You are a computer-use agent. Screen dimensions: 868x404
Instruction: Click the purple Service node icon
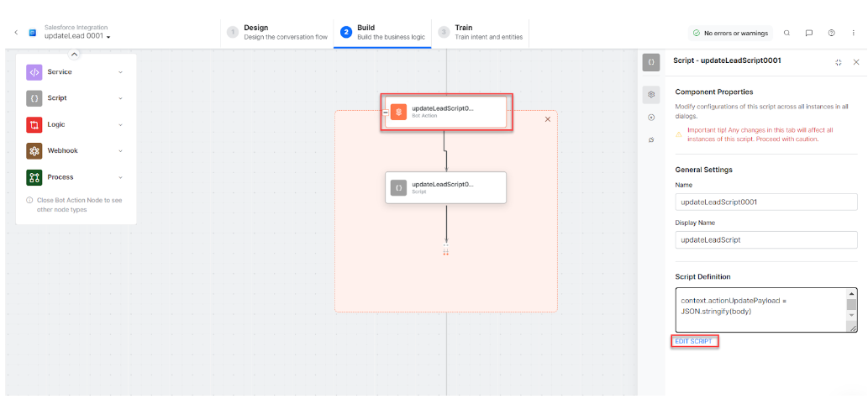(x=34, y=72)
